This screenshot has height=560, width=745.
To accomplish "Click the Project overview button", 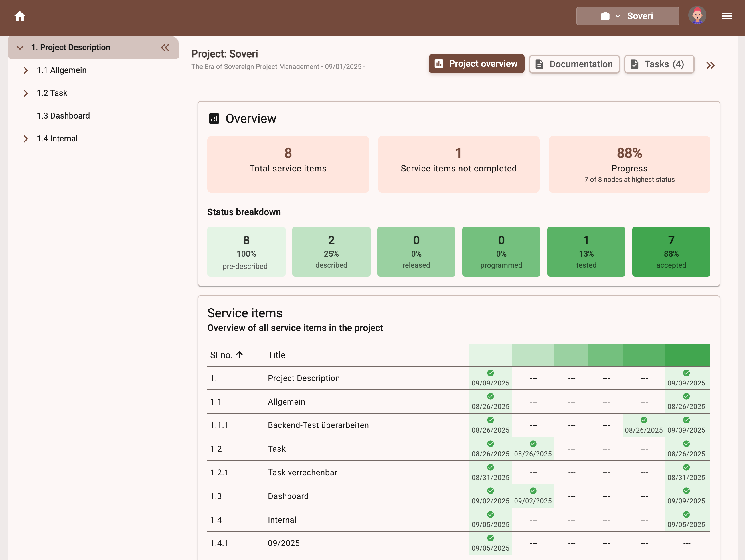I will 476,64.
